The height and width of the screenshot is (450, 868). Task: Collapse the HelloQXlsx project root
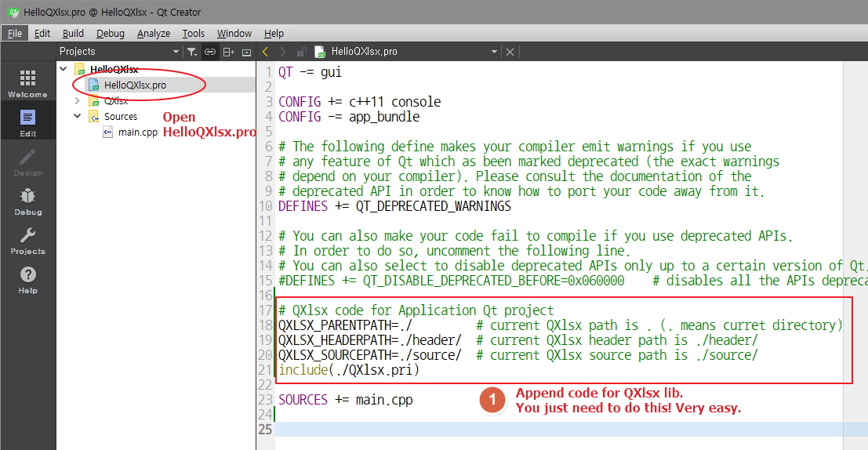point(63,70)
